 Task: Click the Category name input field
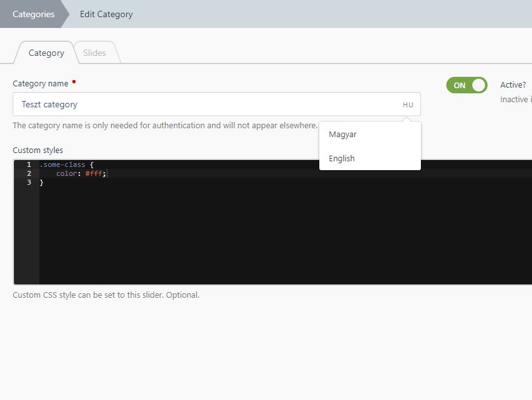[216, 104]
